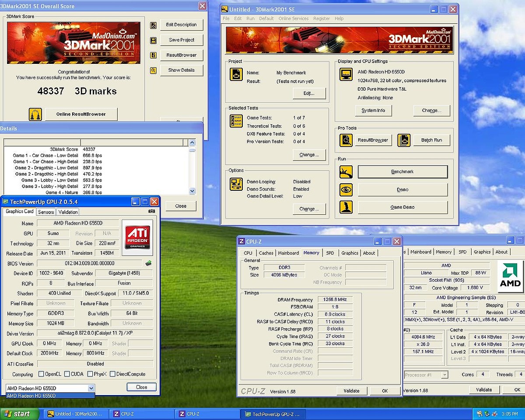This screenshot has width=525, height=420.
Task: Select AMD Radeon HD 6550D dropdown list entry
Action: point(50,396)
